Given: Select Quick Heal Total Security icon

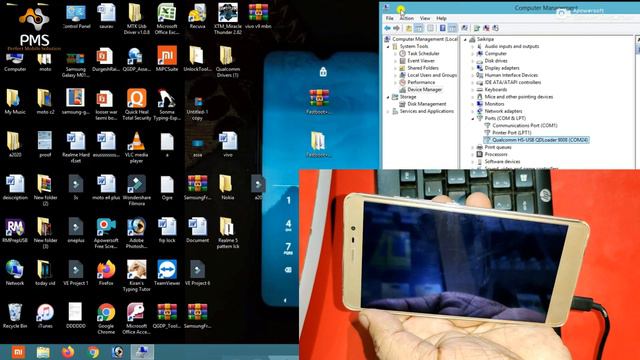Looking at the screenshot, I should (137, 104).
